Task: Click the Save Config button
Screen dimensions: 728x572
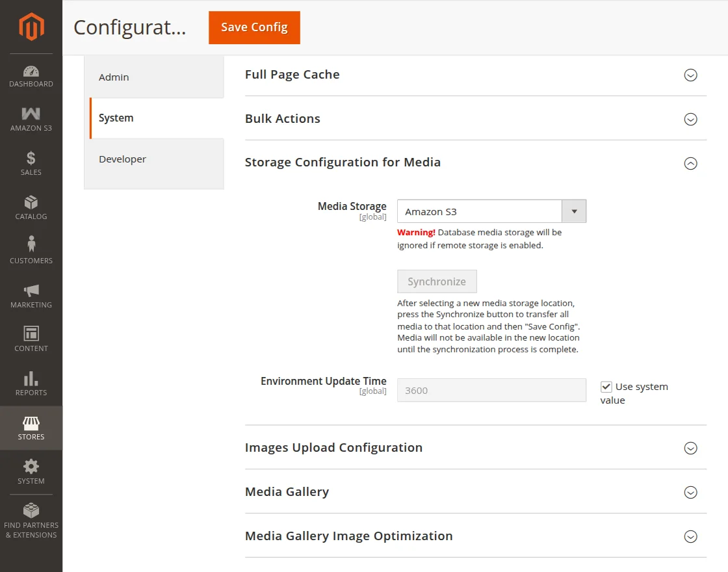Action: pos(254,27)
